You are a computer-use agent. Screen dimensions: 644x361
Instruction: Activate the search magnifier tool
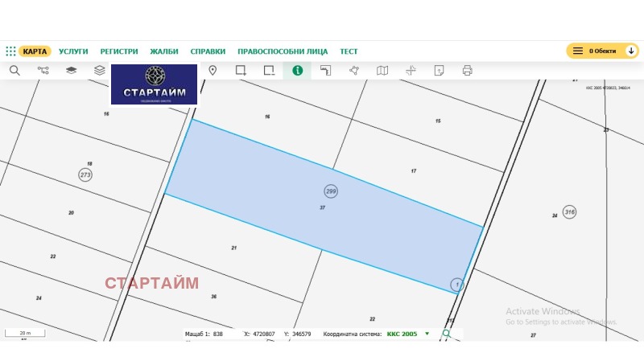point(14,71)
